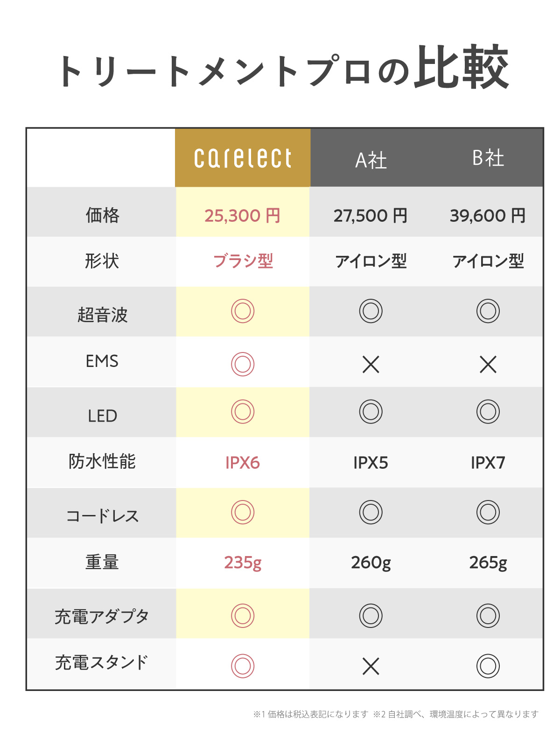
Task: Click B社's double circle for コードレス
Action: (488, 512)
